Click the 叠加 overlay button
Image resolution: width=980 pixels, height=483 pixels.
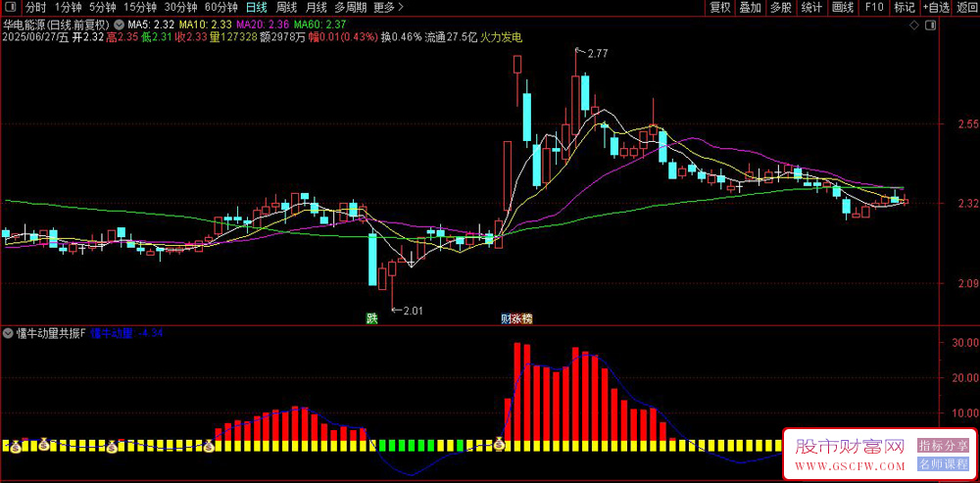[x=750, y=8]
